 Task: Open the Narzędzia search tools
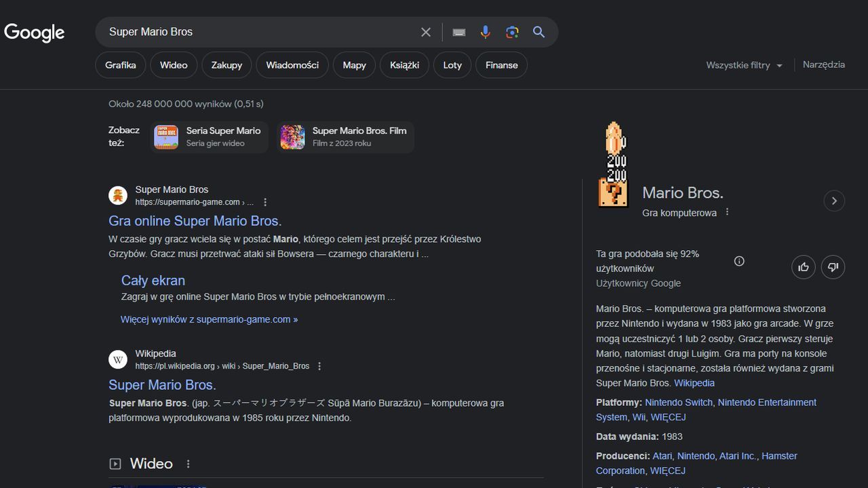pyautogui.click(x=824, y=64)
